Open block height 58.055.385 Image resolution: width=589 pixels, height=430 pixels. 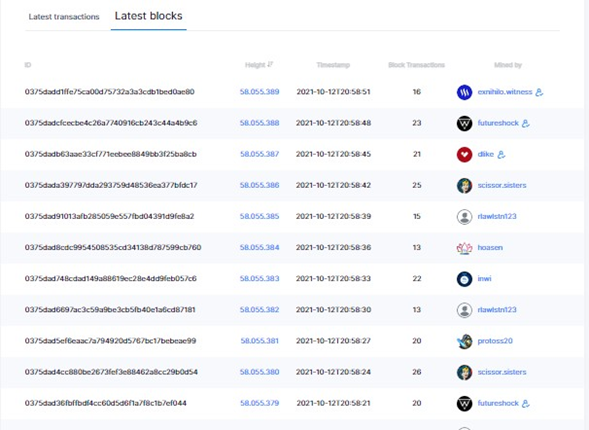click(260, 216)
